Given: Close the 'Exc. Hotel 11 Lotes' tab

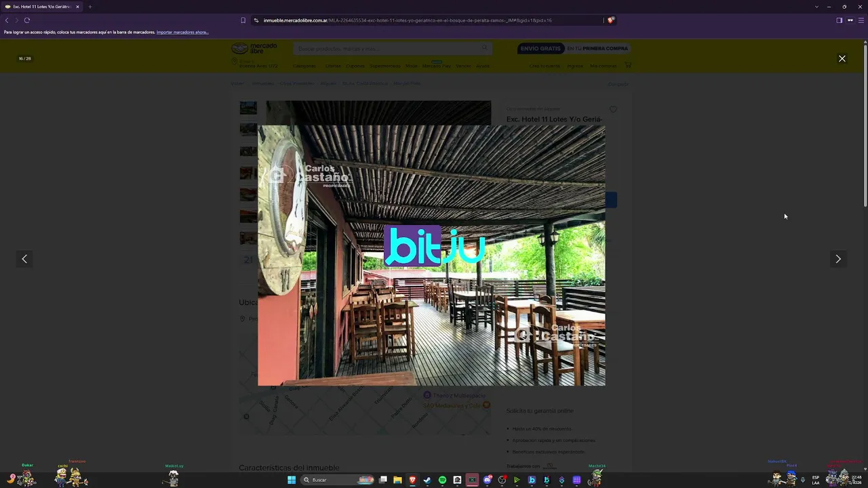Looking at the screenshot, I should 77,7.
